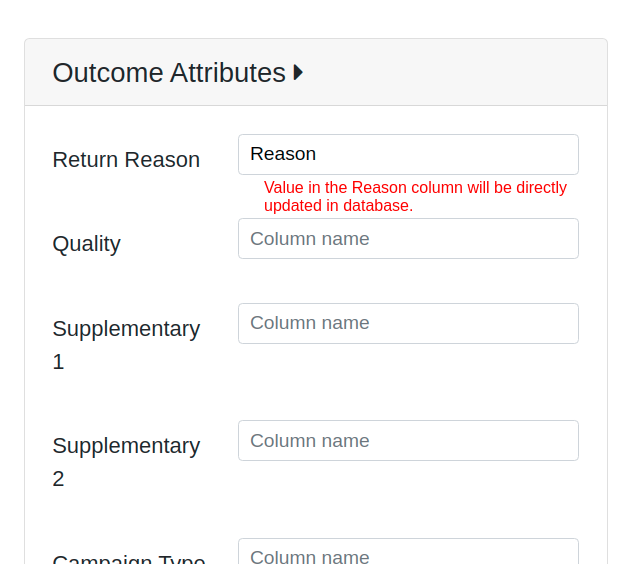Click the red 'updated in database.' text line
619x564 pixels.
pos(338,206)
